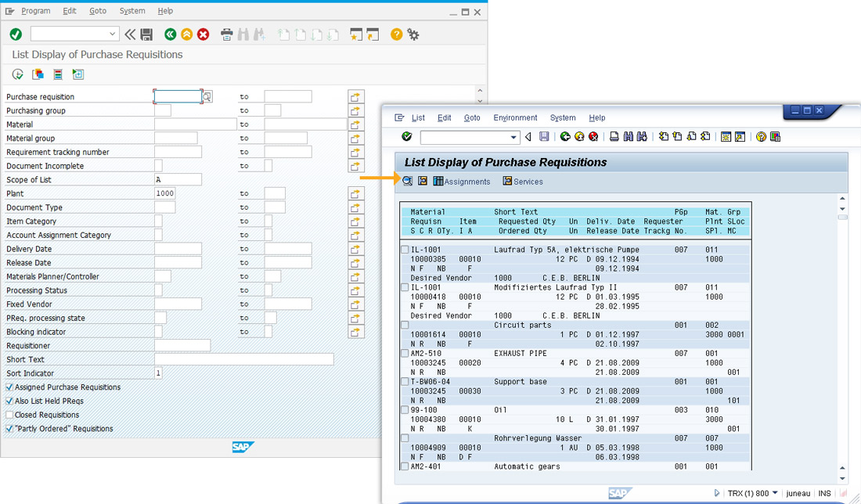Click into the Purchase requisition input field
The height and width of the screenshot is (504, 861).
pyautogui.click(x=178, y=96)
